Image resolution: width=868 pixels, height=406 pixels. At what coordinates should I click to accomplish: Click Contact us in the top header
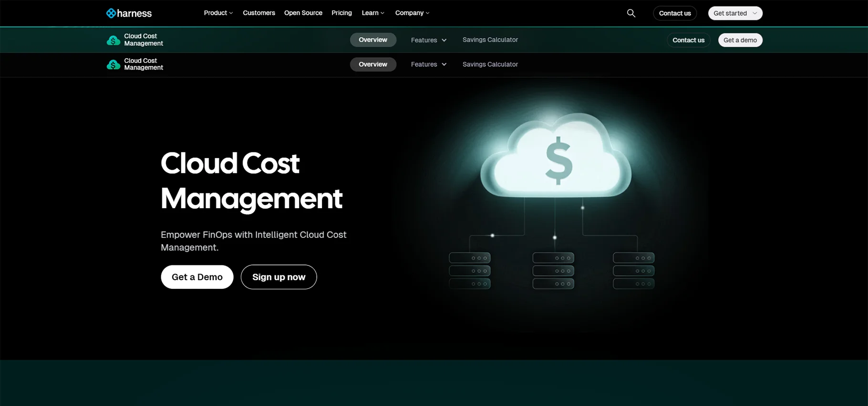[675, 13]
